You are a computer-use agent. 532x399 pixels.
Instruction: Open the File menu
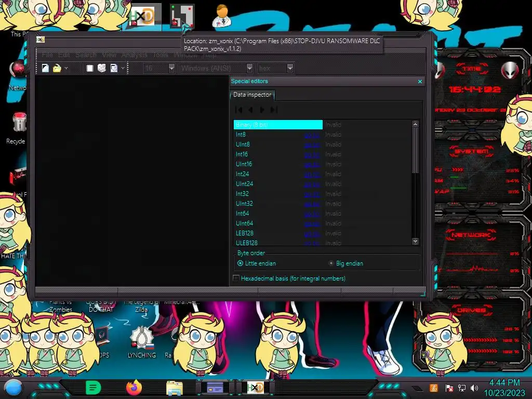pyautogui.click(x=47, y=55)
